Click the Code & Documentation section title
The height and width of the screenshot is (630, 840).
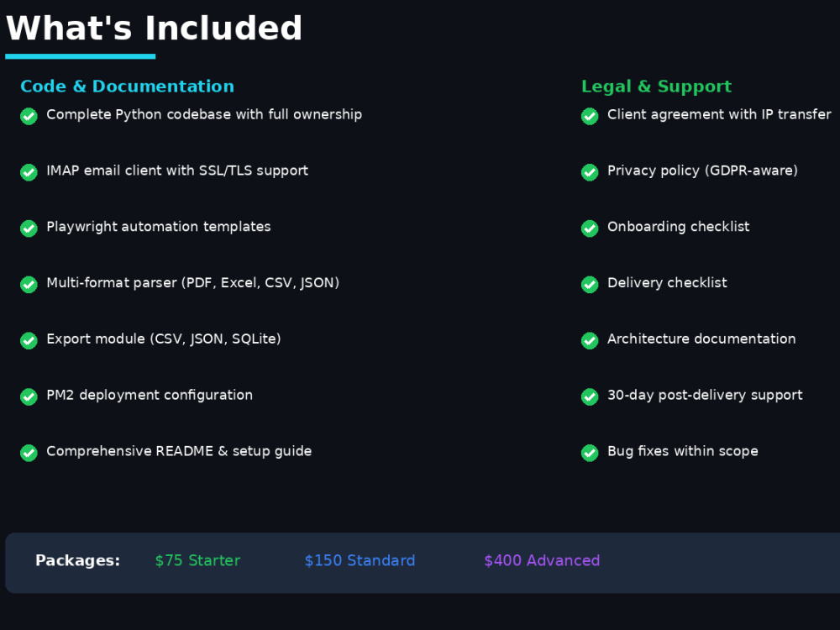click(x=128, y=87)
